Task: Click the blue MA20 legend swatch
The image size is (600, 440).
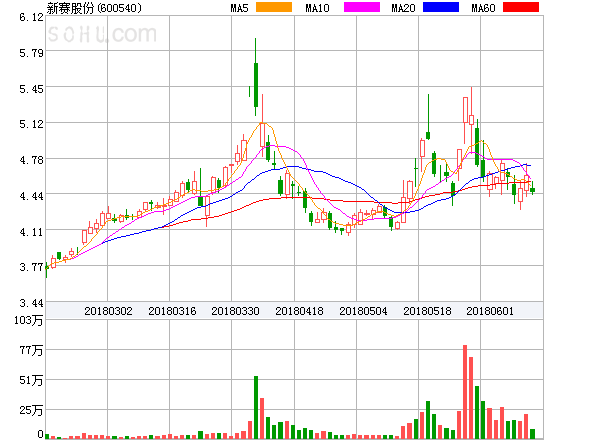Action: [x=441, y=7]
